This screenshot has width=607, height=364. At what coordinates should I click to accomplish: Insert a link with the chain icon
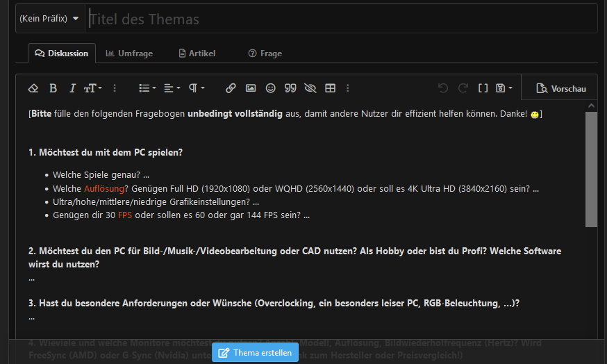231,88
